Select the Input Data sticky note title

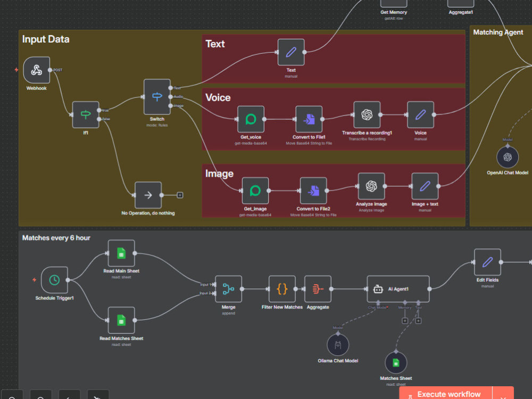[x=46, y=39]
